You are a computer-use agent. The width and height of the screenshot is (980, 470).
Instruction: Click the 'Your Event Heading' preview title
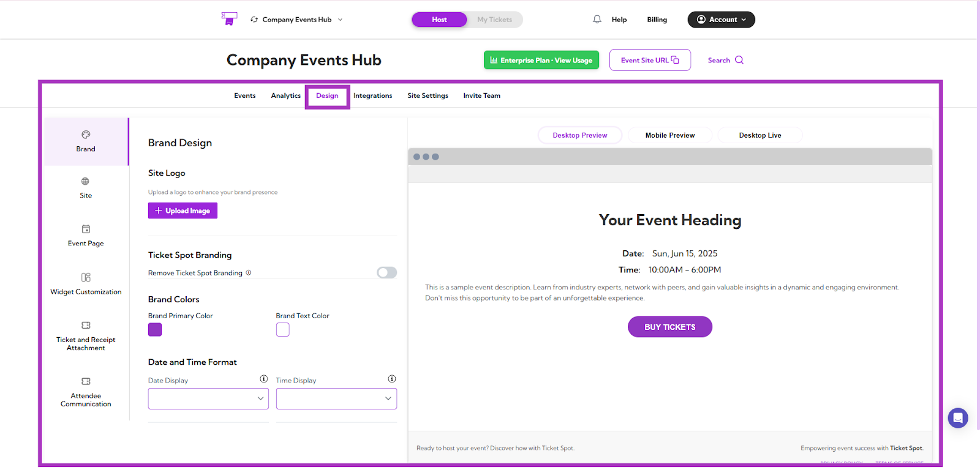click(x=670, y=220)
